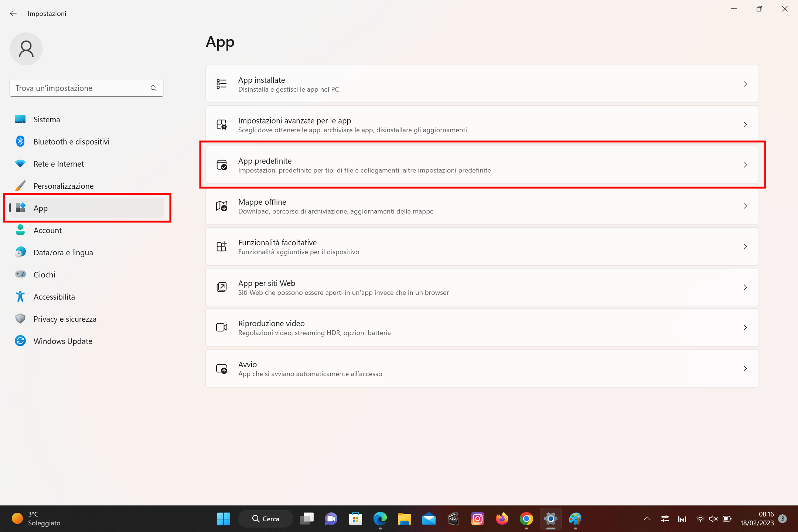Viewport: 798px width, 532px height.
Task: Select Windows Update in the sidebar
Action: 63,341
